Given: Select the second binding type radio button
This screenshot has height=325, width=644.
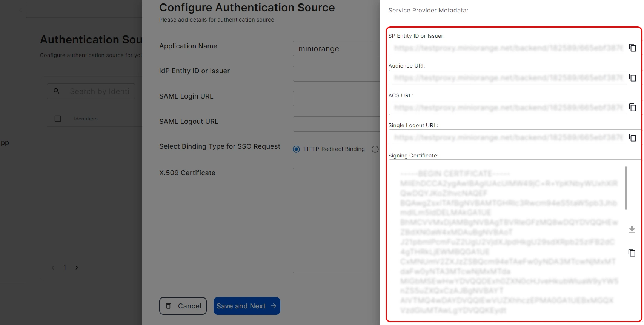Looking at the screenshot, I should pos(375,149).
